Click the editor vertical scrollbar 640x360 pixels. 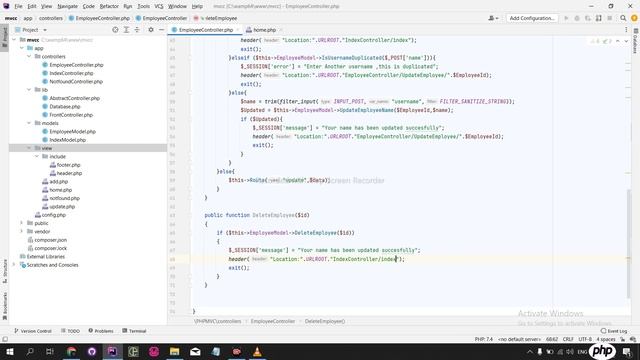tap(629, 244)
